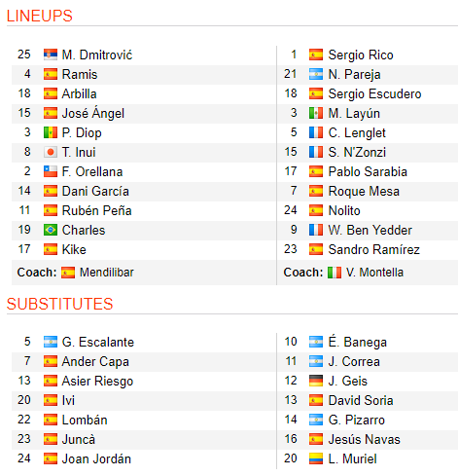Click the Serbian flag beside M. Dmitrović
The image size is (458, 476).
point(51,55)
